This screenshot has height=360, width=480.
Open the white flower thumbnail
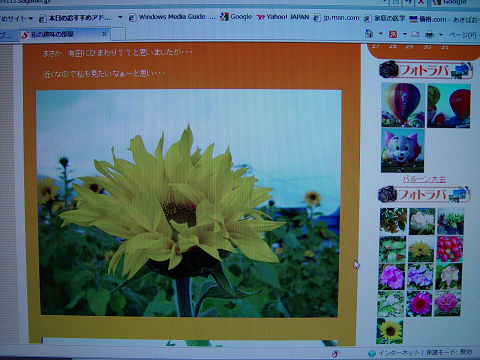[x=422, y=221]
